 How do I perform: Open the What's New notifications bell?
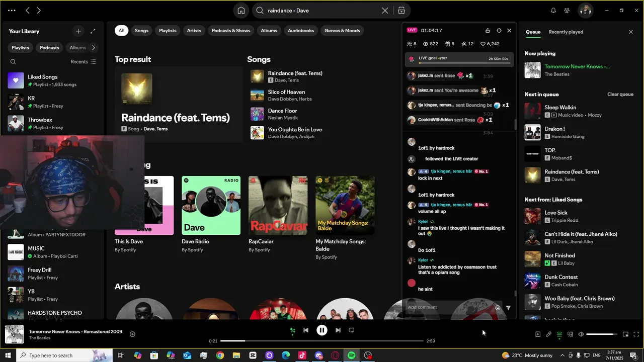point(553,11)
